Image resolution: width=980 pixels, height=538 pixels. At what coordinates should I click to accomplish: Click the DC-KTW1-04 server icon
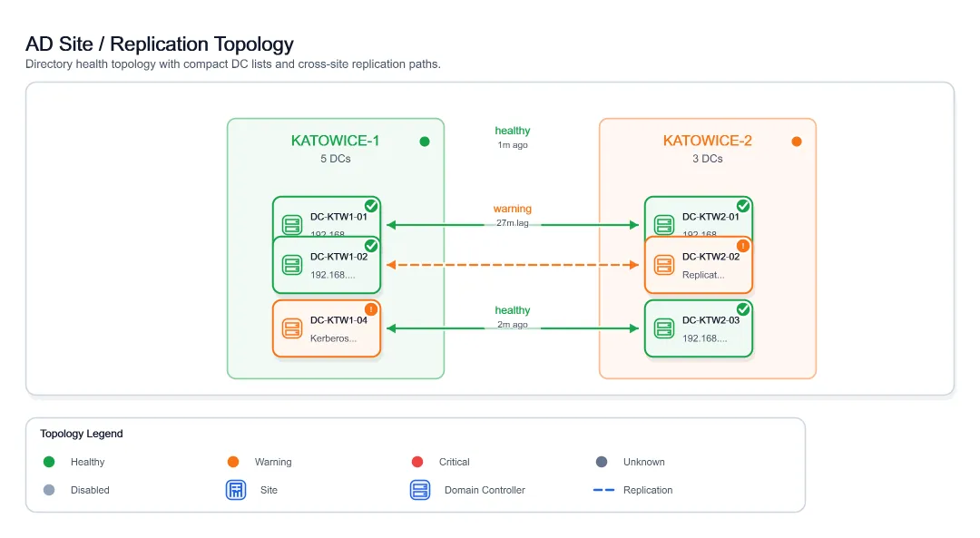click(292, 328)
